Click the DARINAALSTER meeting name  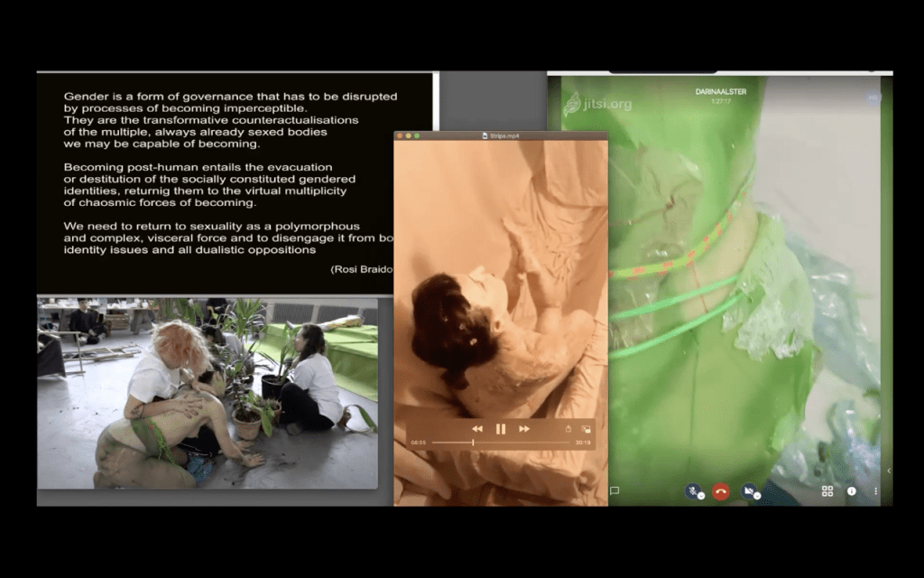coord(719,92)
